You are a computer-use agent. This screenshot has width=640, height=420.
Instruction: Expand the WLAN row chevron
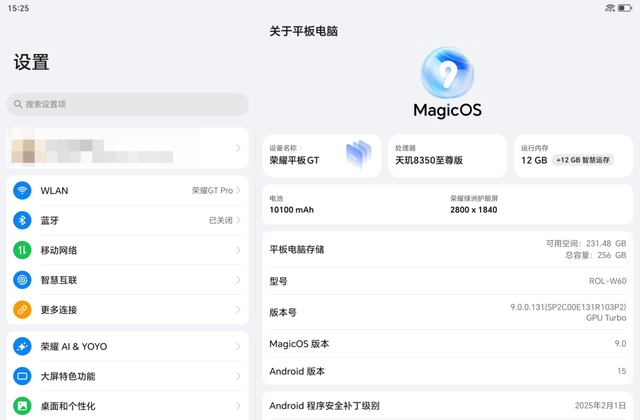pos(238,191)
